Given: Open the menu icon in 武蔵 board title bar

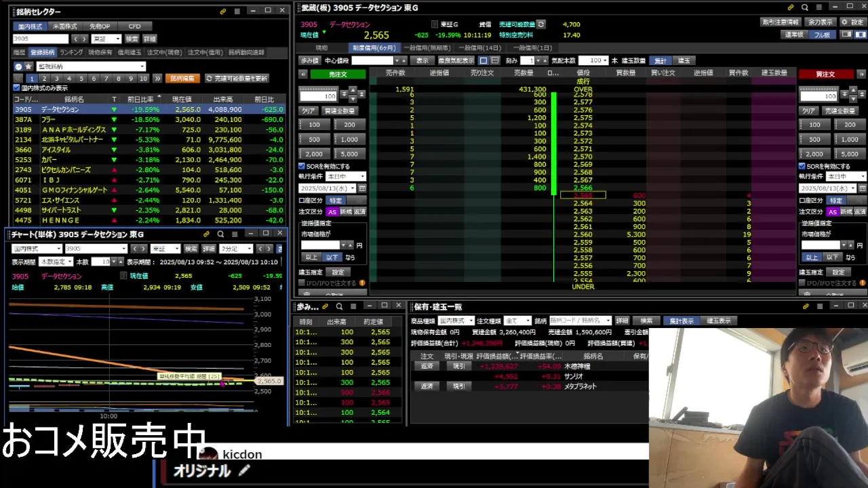Looking at the screenshot, I should coord(818,7).
